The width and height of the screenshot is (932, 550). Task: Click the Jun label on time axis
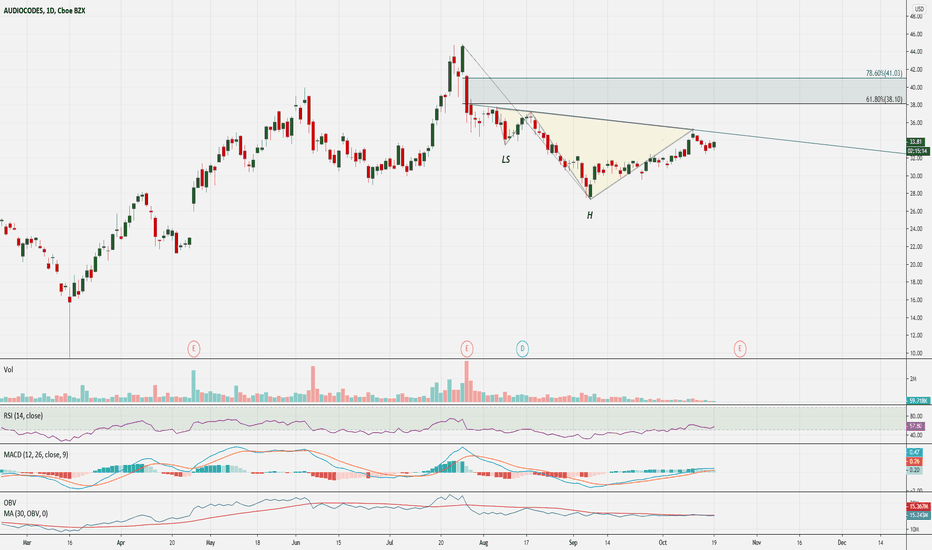pos(297,542)
